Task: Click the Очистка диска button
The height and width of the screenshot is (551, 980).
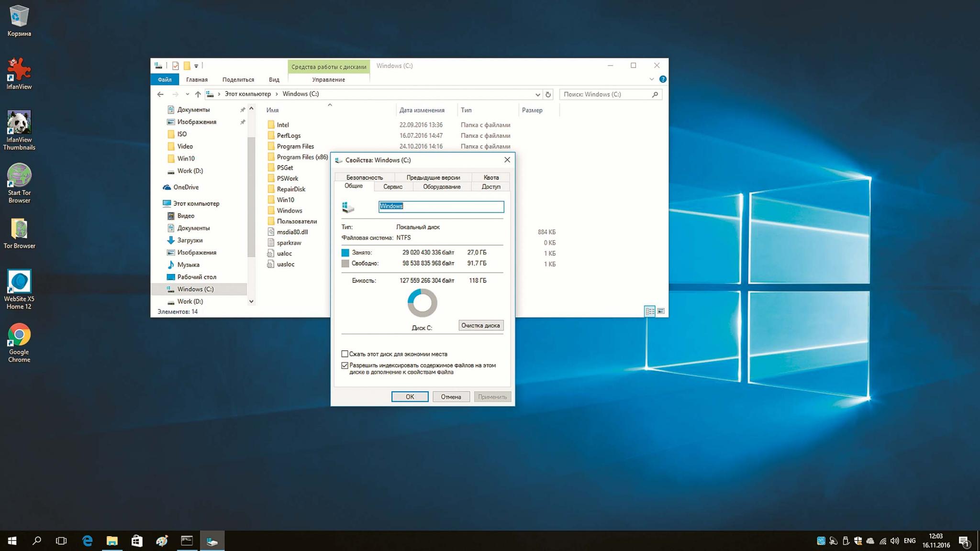Action: coord(480,326)
